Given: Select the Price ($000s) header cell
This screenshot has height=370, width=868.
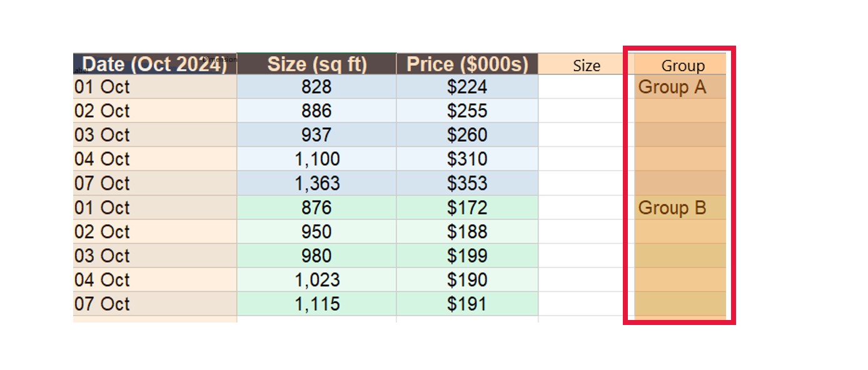Looking at the screenshot, I should click(467, 64).
